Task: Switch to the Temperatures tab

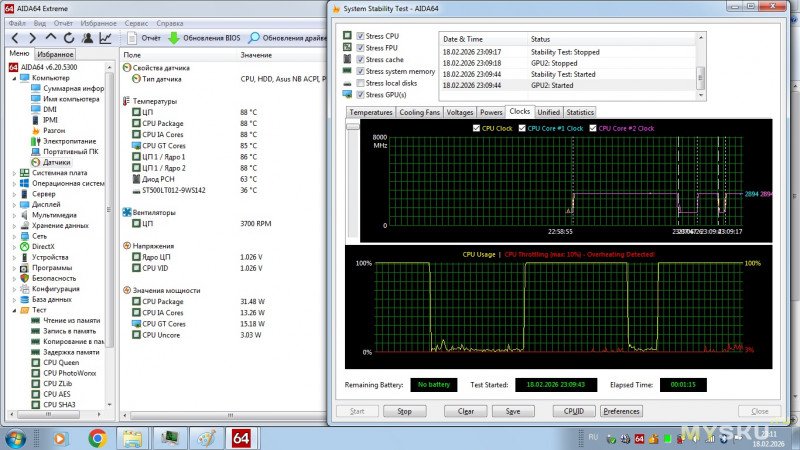Action: (x=369, y=112)
